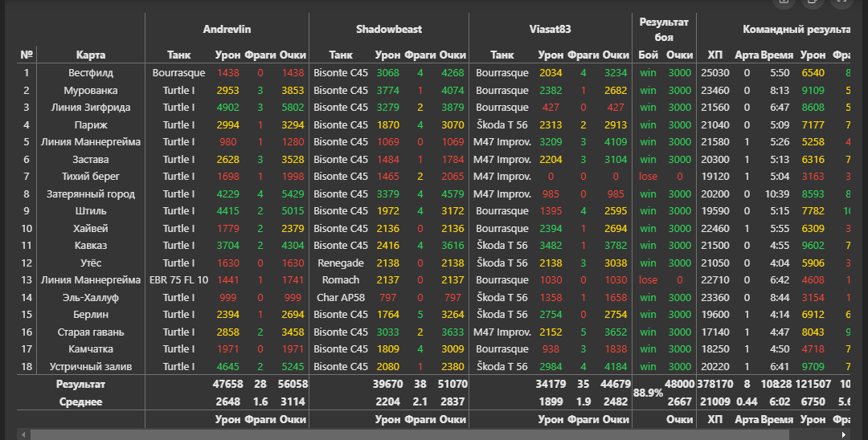Click the ХП column header
The height and width of the screenshot is (440, 868).
(x=714, y=55)
